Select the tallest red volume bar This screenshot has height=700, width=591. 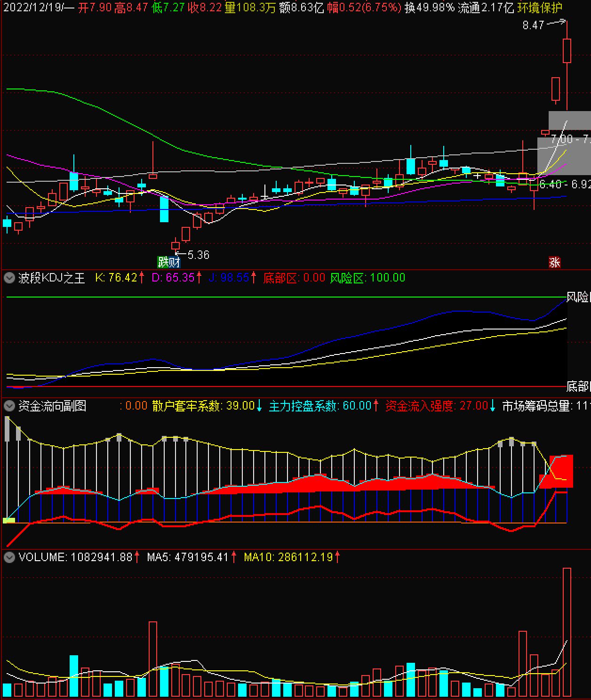tap(567, 632)
